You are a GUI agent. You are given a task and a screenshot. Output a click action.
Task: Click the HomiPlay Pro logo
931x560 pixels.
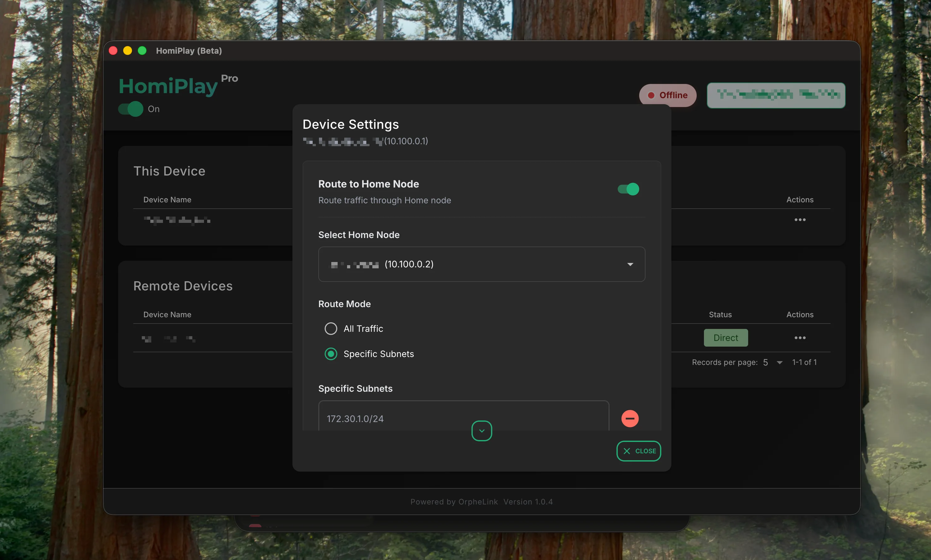[168, 86]
